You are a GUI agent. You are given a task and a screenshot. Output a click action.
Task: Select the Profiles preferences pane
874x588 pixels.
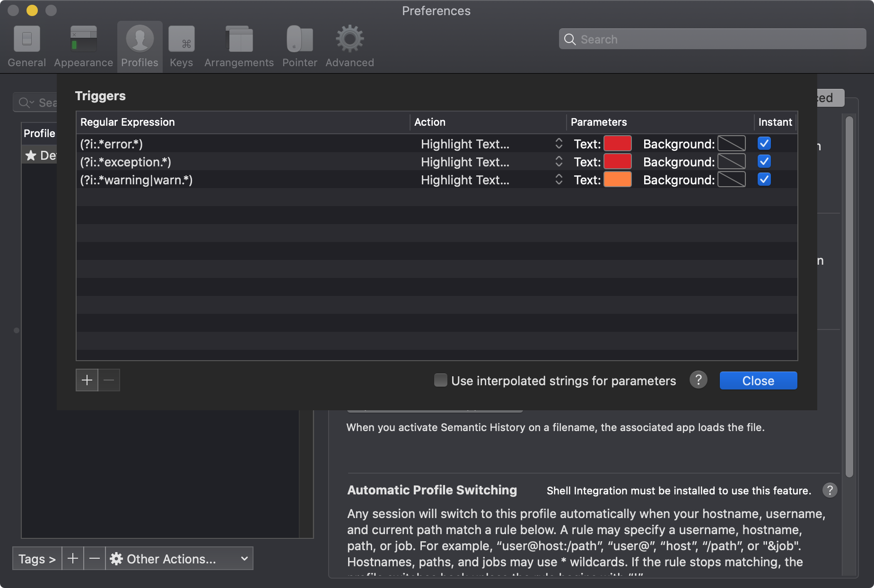(140, 46)
